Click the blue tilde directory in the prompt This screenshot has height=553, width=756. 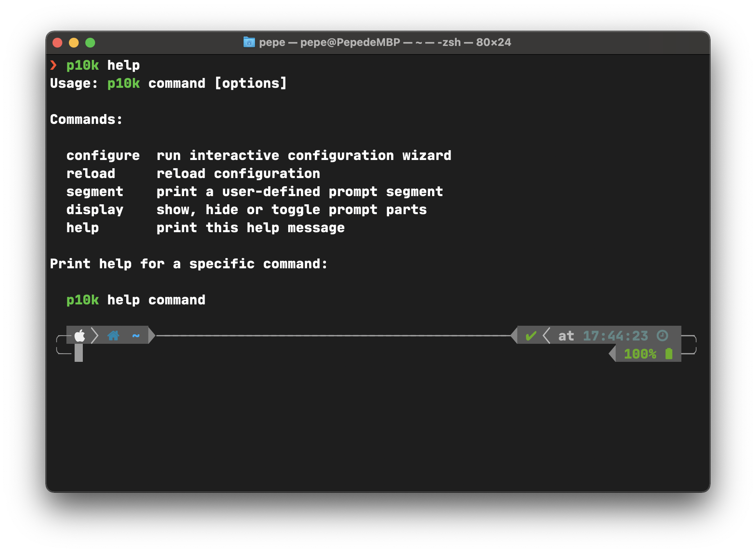(x=136, y=336)
